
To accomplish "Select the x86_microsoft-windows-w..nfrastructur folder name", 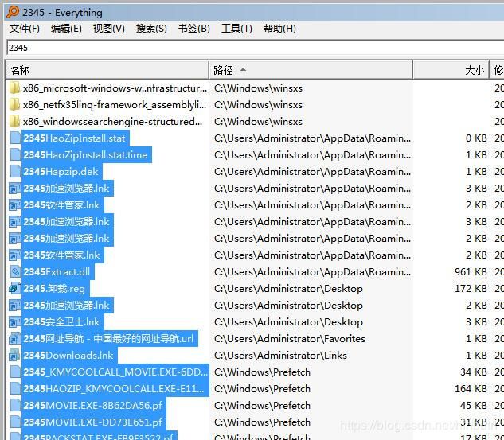I will tap(115, 88).
